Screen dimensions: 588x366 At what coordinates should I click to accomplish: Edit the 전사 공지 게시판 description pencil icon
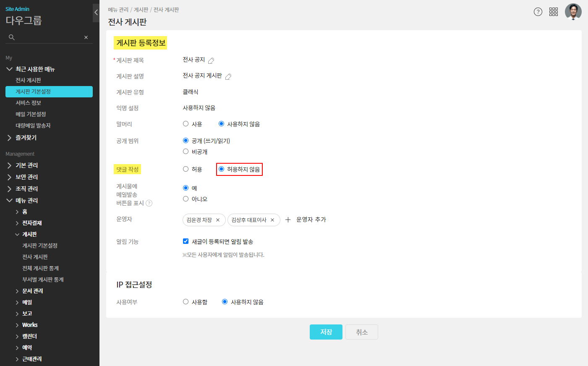[x=228, y=76]
